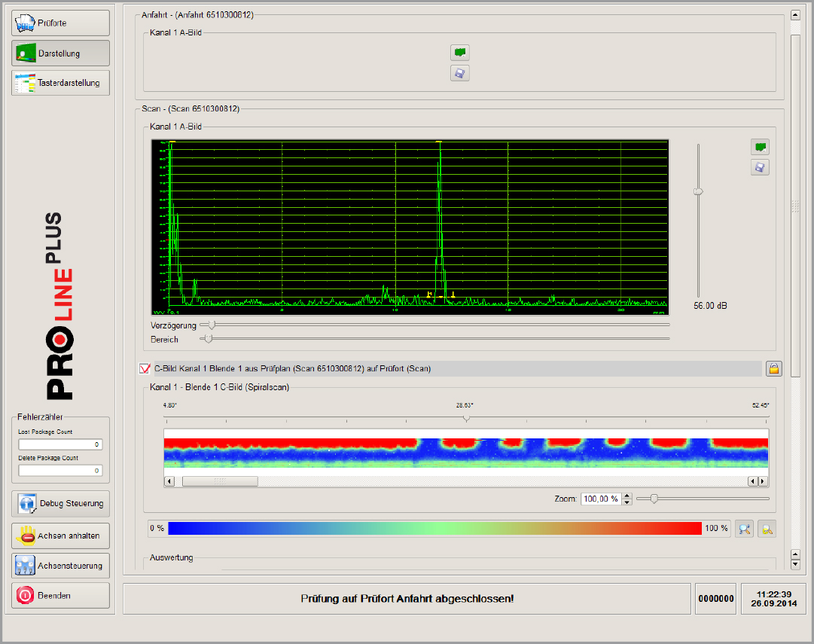Switch to Darstellung view
814x644 pixels.
click(60, 53)
